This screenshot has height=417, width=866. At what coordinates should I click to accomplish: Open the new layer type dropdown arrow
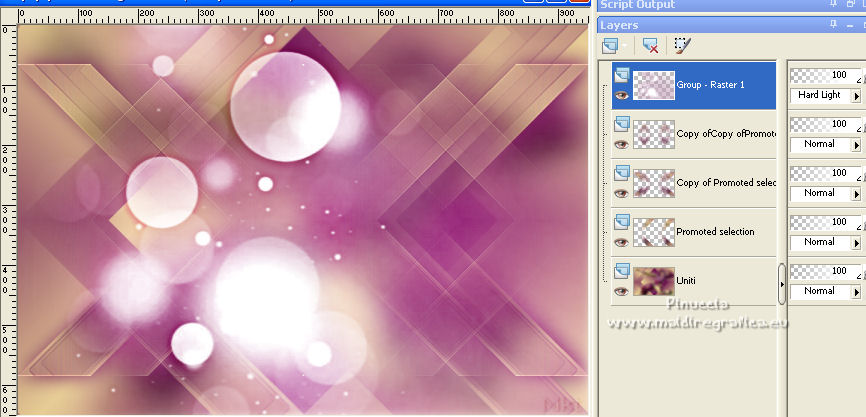[625, 46]
